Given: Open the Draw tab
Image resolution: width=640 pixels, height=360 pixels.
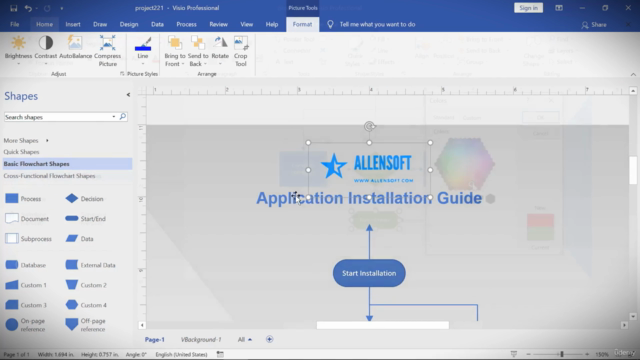Looking at the screenshot, I should pos(100,24).
